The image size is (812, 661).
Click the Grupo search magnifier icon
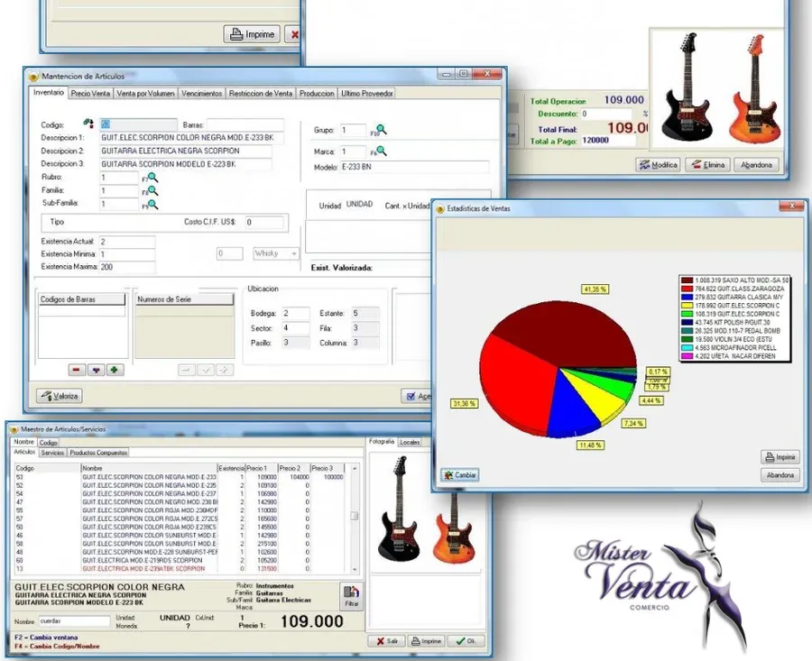(x=381, y=130)
